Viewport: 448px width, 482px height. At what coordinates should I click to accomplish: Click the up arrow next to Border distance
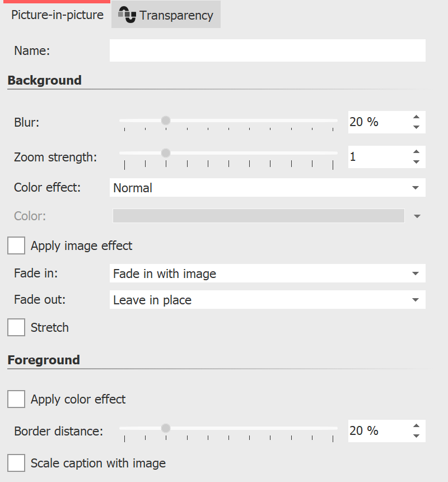pyautogui.click(x=417, y=426)
